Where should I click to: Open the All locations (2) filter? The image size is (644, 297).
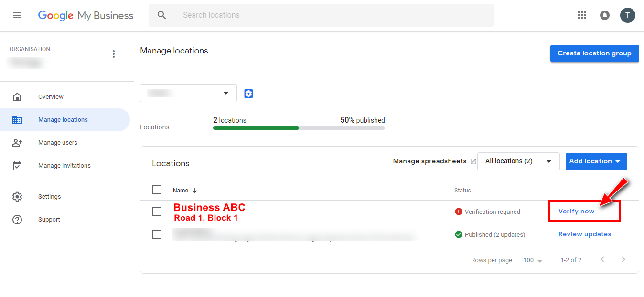(x=518, y=161)
